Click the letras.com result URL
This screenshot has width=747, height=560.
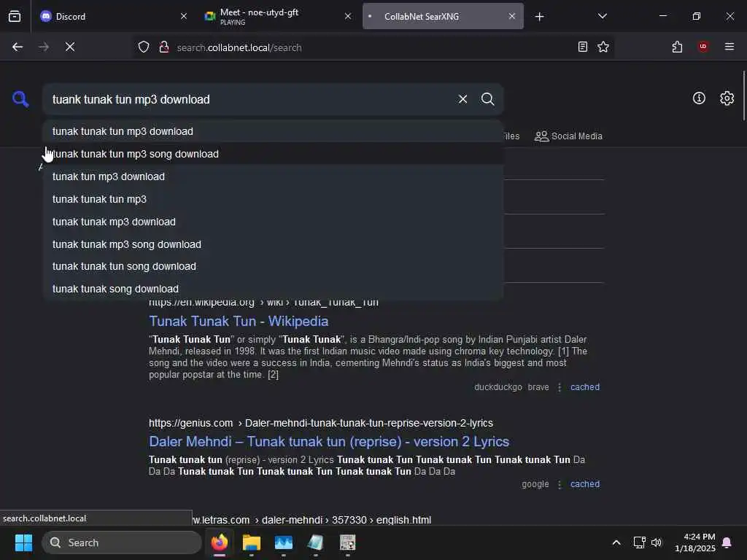tap(312, 520)
